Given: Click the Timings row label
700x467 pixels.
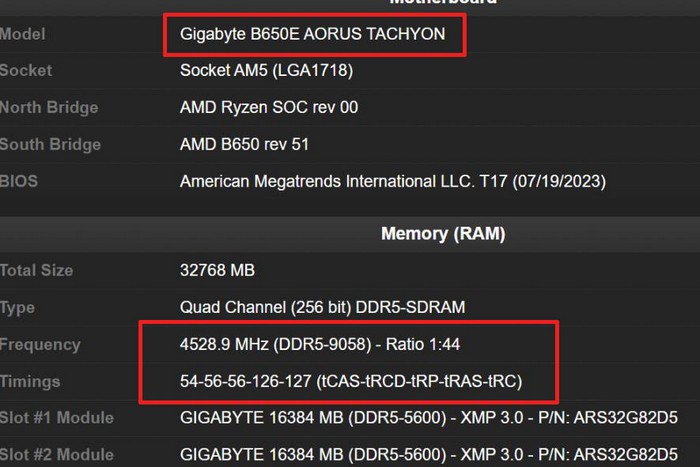Looking at the screenshot, I should point(30,381).
